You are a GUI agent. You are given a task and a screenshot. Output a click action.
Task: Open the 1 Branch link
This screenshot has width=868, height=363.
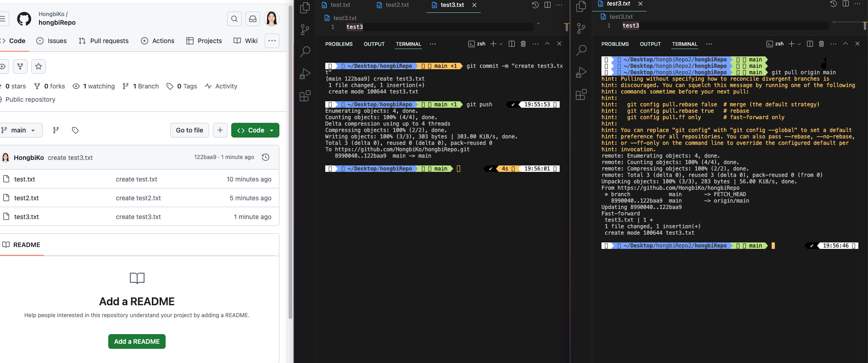(141, 86)
